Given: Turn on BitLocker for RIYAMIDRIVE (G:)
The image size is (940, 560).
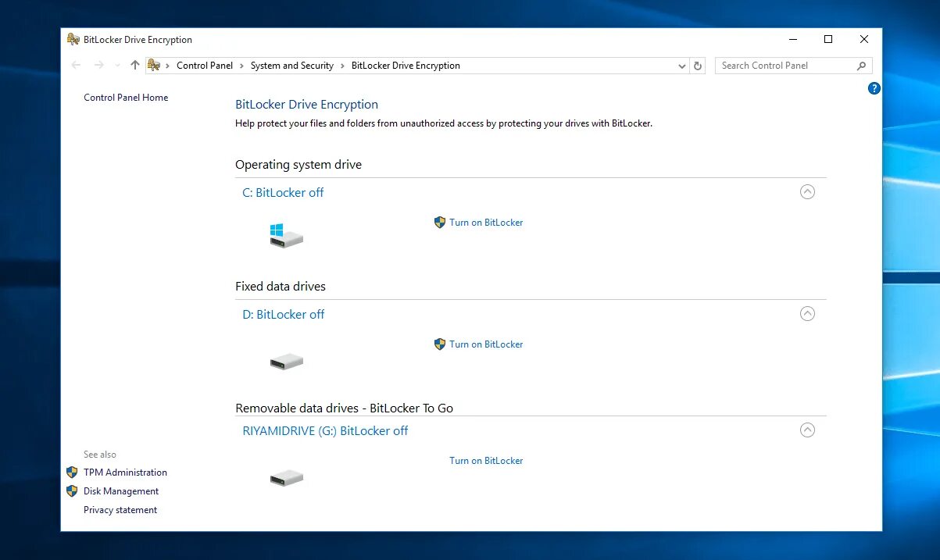Looking at the screenshot, I should [x=486, y=461].
